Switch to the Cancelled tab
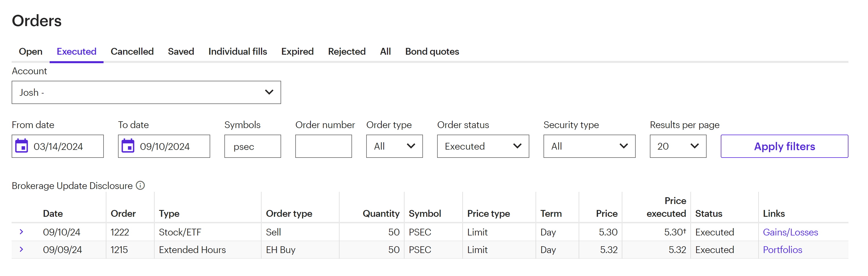The width and height of the screenshot is (868, 276). pyautogui.click(x=132, y=52)
